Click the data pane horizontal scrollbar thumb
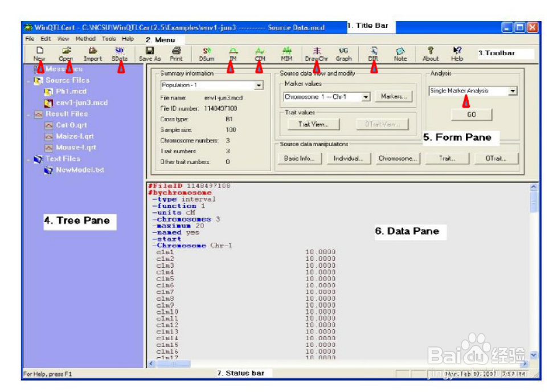The width and height of the screenshot is (557, 392). coord(173,364)
